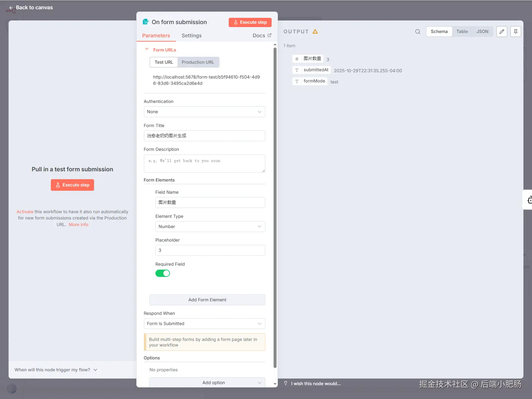Click the formMode output field pill
Image resolution: width=532 pixels, height=399 pixels.
[x=310, y=81]
